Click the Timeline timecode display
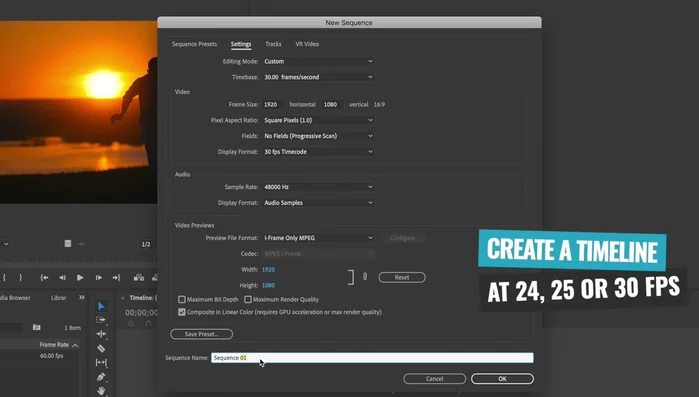This screenshot has height=397, width=699. (141, 312)
